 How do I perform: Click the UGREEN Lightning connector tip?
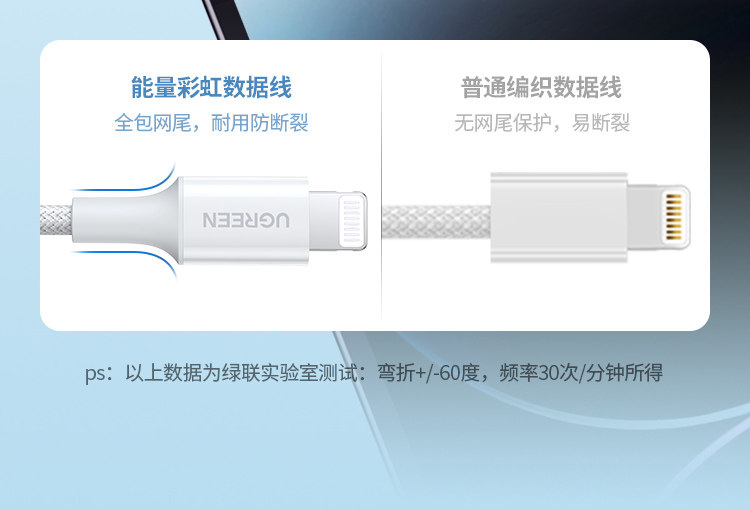point(338,220)
